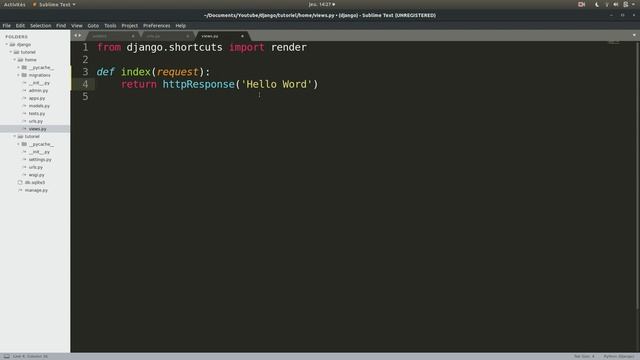Expand __pycache__ inside inner tutoriel folder

coord(18,144)
